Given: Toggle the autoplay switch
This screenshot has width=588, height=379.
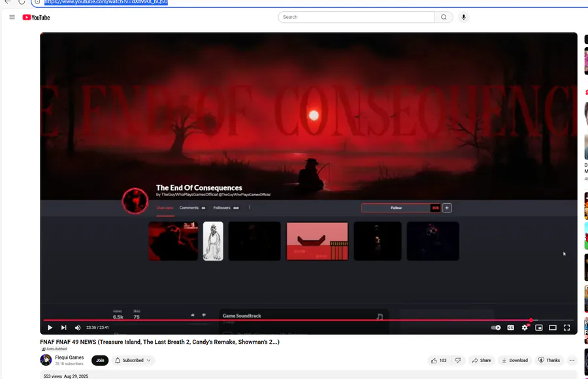Looking at the screenshot, I should pos(496,327).
